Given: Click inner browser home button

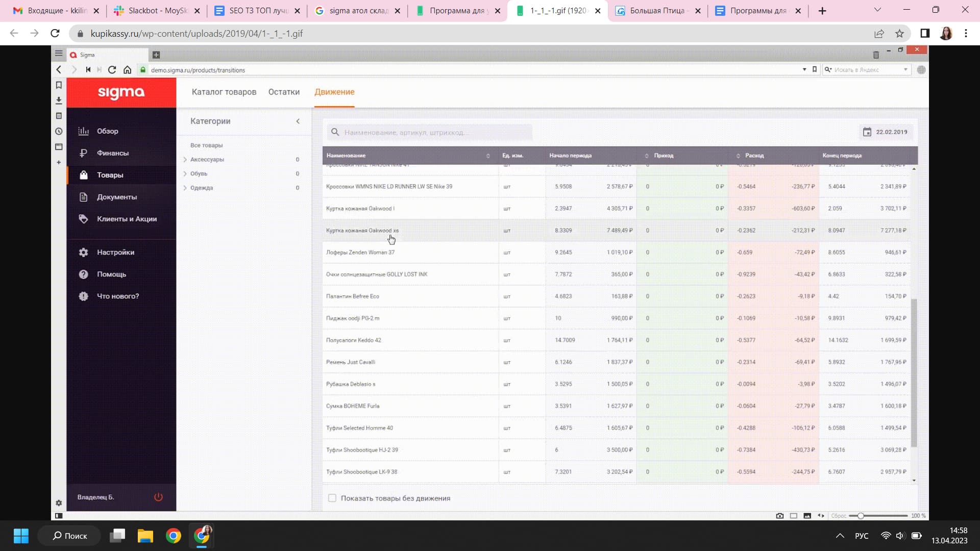Looking at the screenshot, I should [128, 70].
